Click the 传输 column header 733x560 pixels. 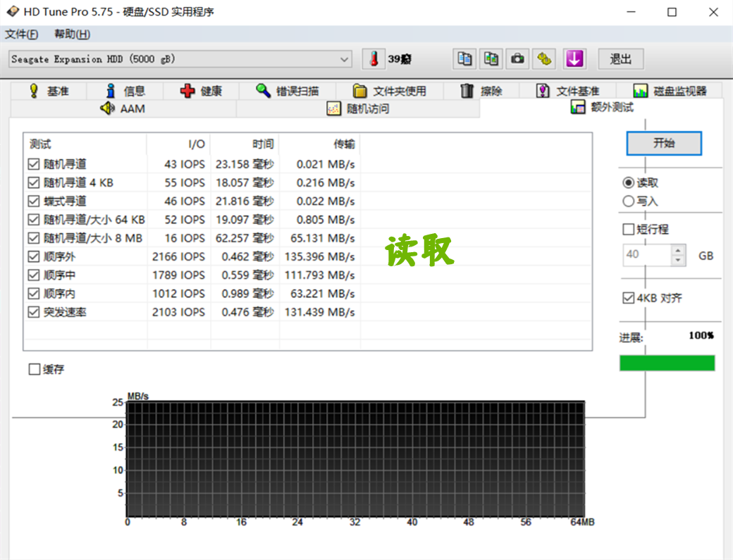(x=320, y=144)
